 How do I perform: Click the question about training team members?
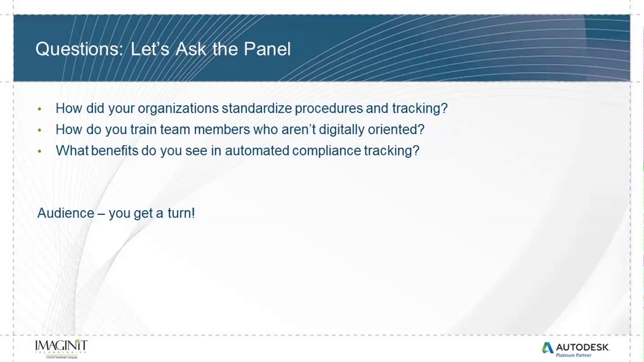pos(239,129)
